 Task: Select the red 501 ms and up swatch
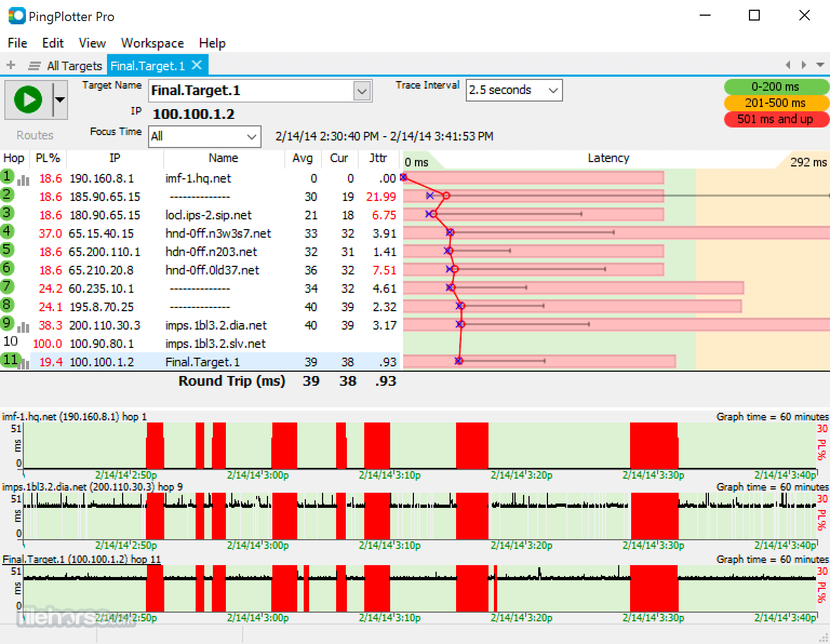tap(775, 119)
